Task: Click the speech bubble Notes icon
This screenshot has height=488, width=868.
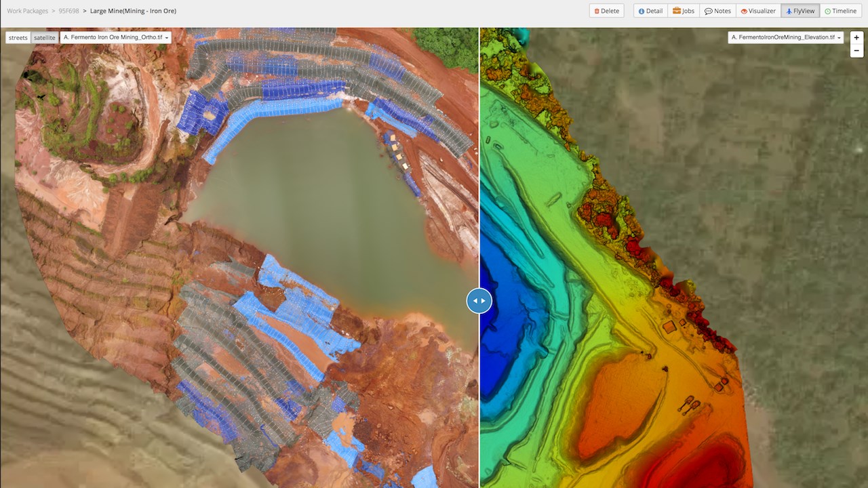Action: (x=708, y=11)
